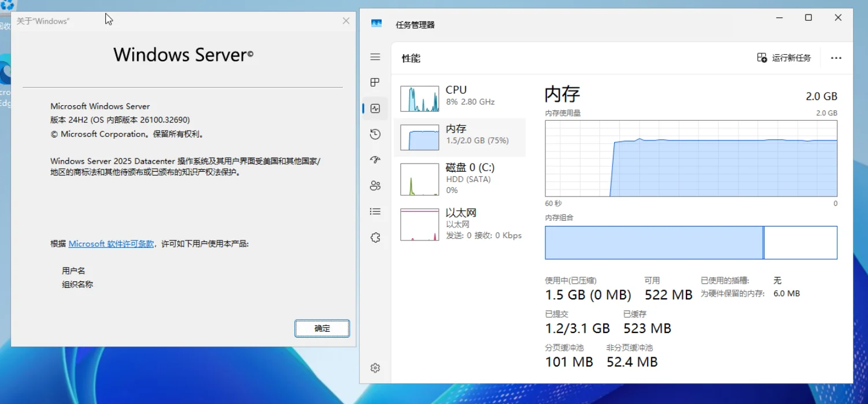The image size is (868, 404).
Task: Click '8% 2.80 GHz' CPU stats text
Action: click(x=470, y=102)
